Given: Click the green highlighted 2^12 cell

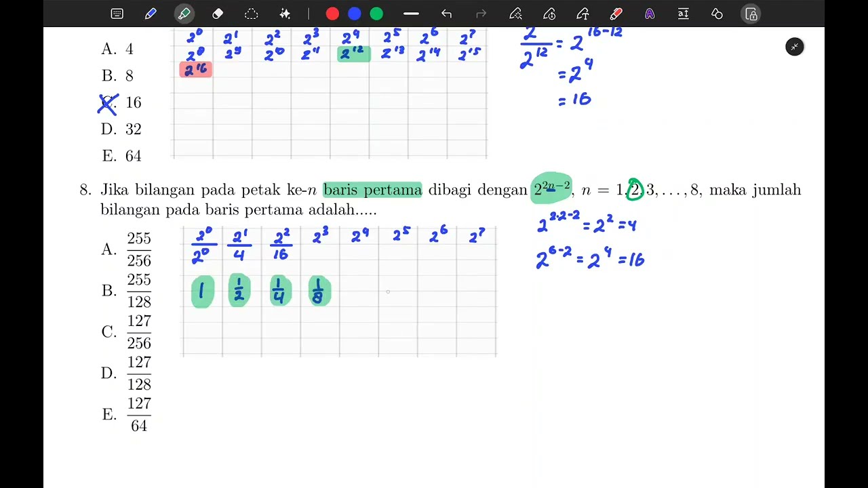Looking at the screenshot, I should tap(353, 54).
